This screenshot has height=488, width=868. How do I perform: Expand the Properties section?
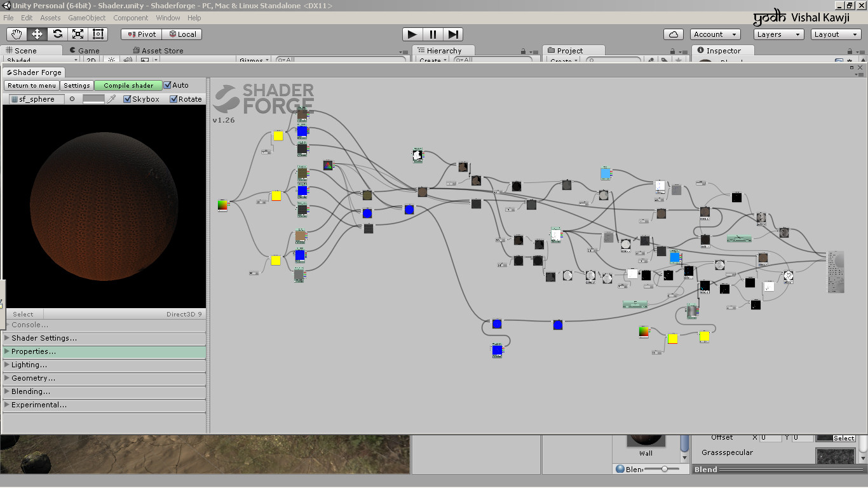pos(105,351)
